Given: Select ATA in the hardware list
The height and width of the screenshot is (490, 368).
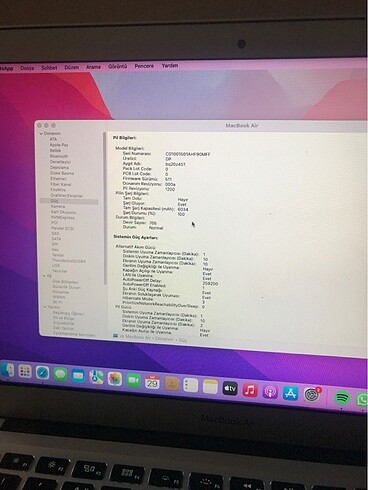Looking at the screenshot, I should tap(53, 139).
